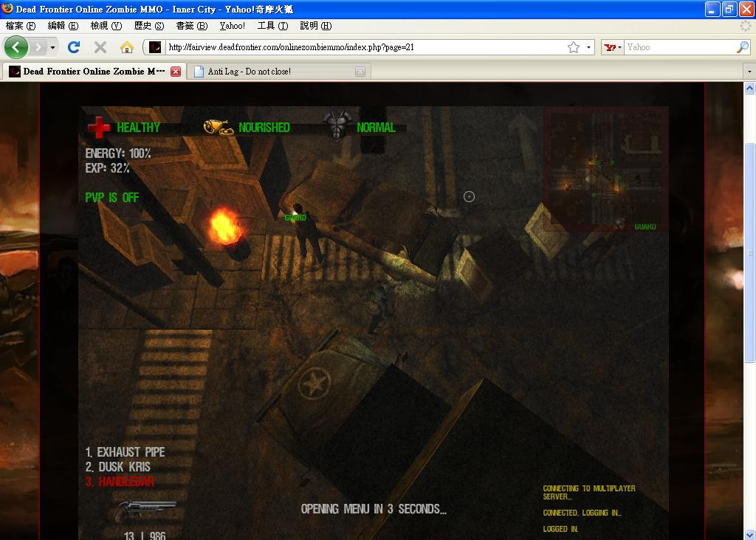Click the green Back navigation button
The height and width of the screenshot is (540, 756).
coord(16,47)
